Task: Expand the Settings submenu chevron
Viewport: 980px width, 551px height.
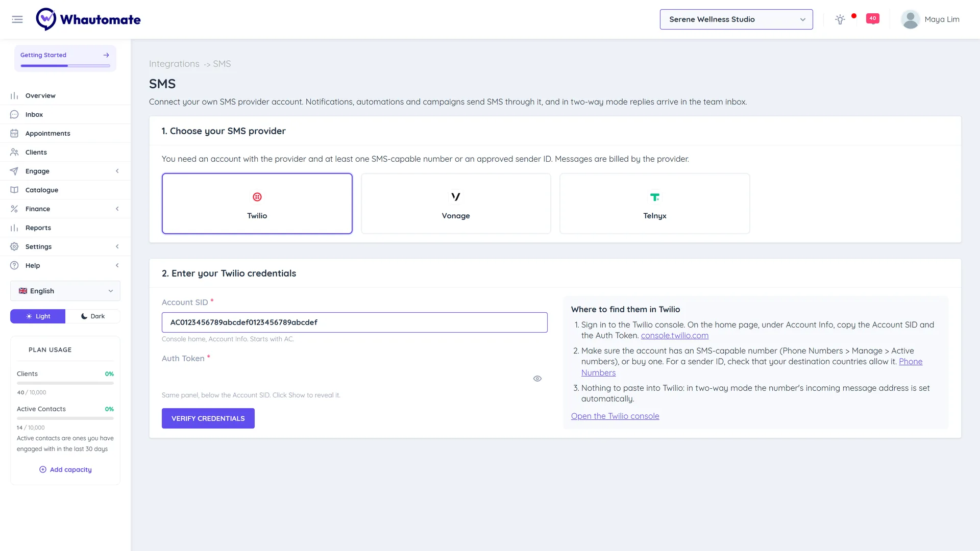Action: point(117,246)
